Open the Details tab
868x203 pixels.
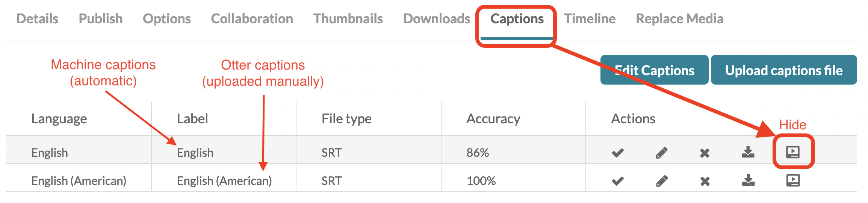click(x=37, y=19)
